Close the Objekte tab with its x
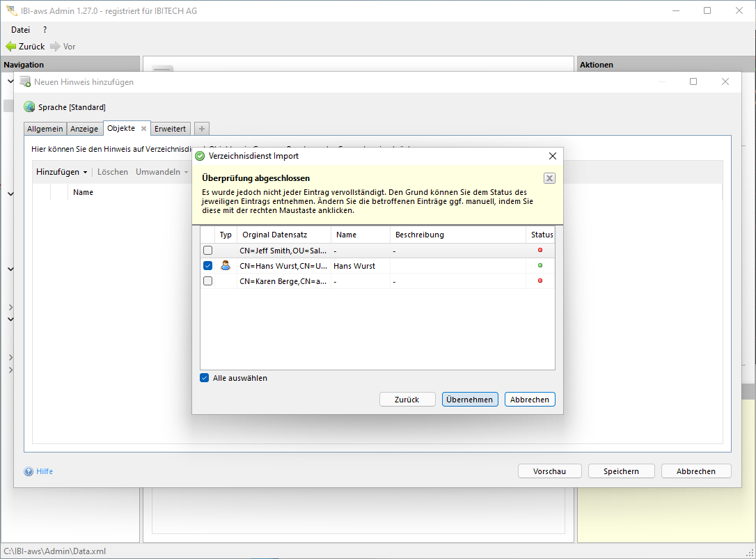The height and width of the screenshot is (559, 756). pyautogui.click(x=143, y=129)
